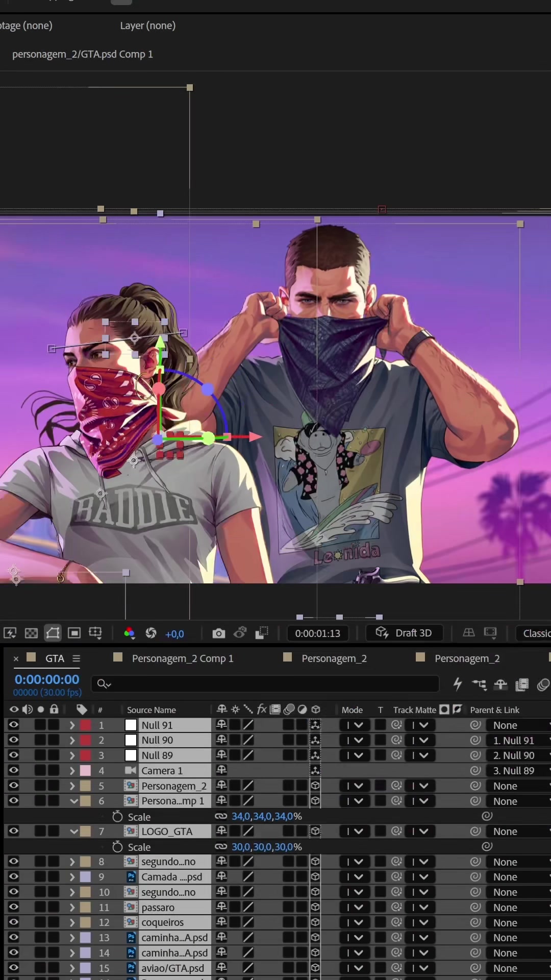This screenshot has width=551, height=980.
Task: Hide the Null 91 layer
Action: point(14,725)
